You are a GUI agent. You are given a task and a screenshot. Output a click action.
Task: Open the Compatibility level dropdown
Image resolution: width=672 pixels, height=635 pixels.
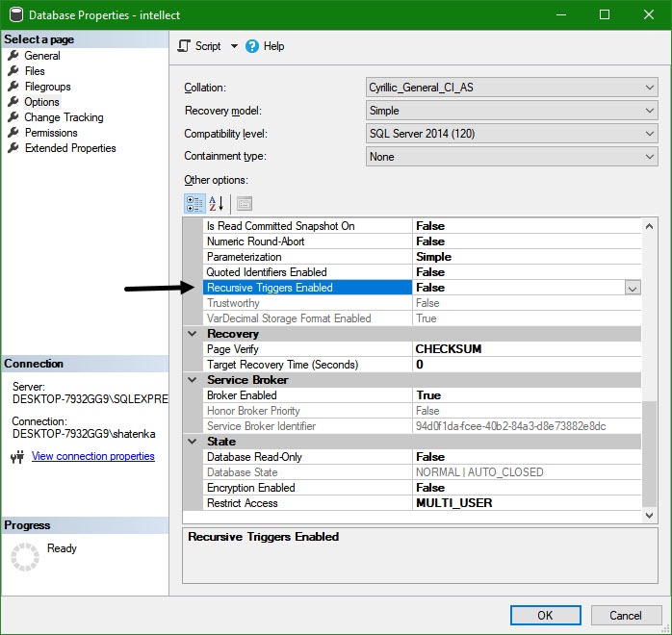[x=650, y=134]
